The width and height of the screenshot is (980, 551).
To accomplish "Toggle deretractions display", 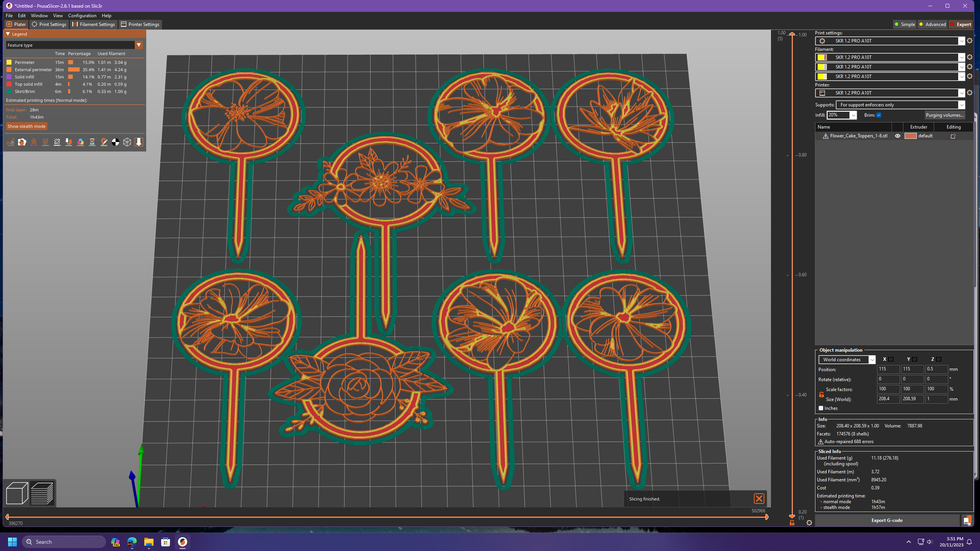I will (46, 142).
